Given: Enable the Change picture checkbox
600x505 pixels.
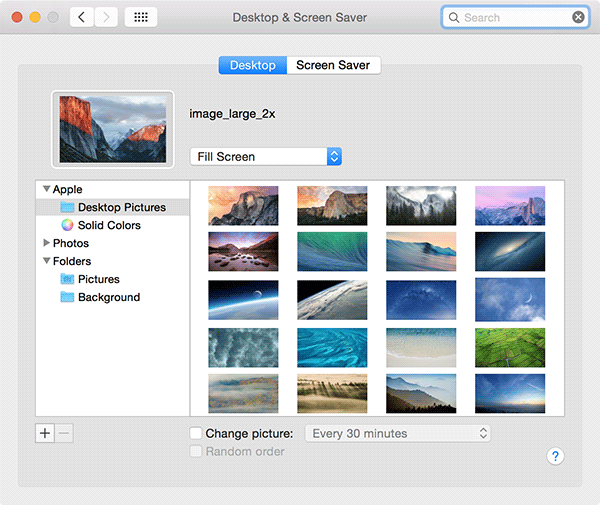Looking at the screenshot, I should click(196, 434).
